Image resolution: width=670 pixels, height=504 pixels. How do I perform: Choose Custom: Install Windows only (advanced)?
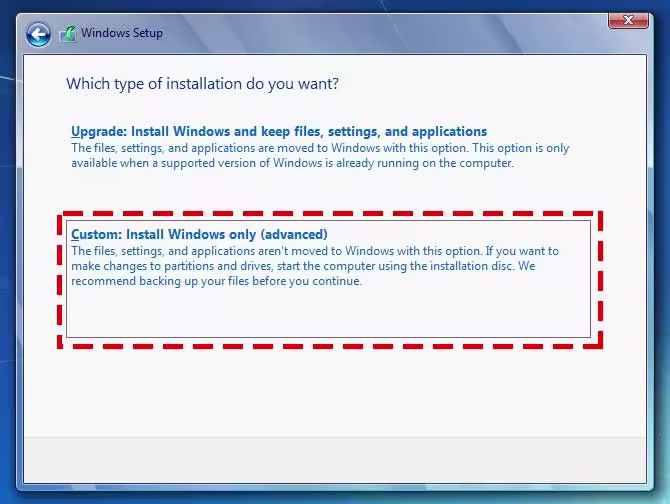199,235
